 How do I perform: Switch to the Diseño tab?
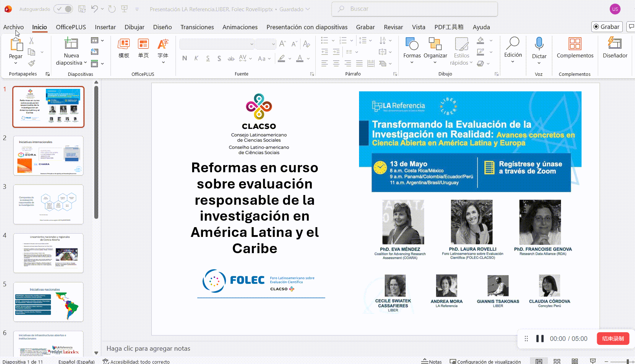[163, 27]
